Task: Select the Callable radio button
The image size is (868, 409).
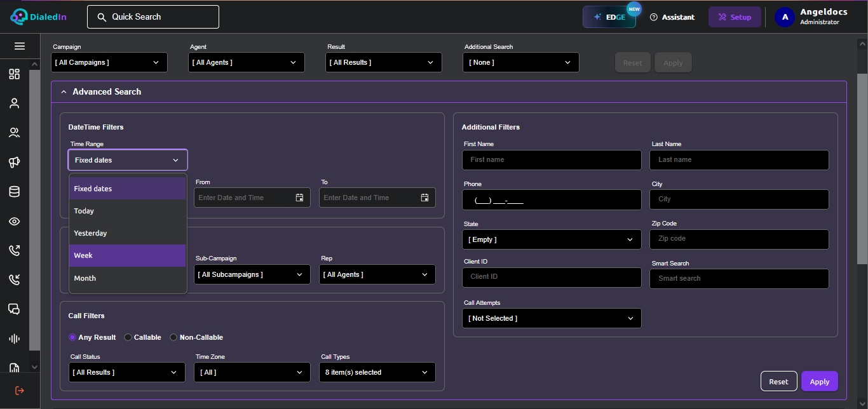Action: point(128,337)
